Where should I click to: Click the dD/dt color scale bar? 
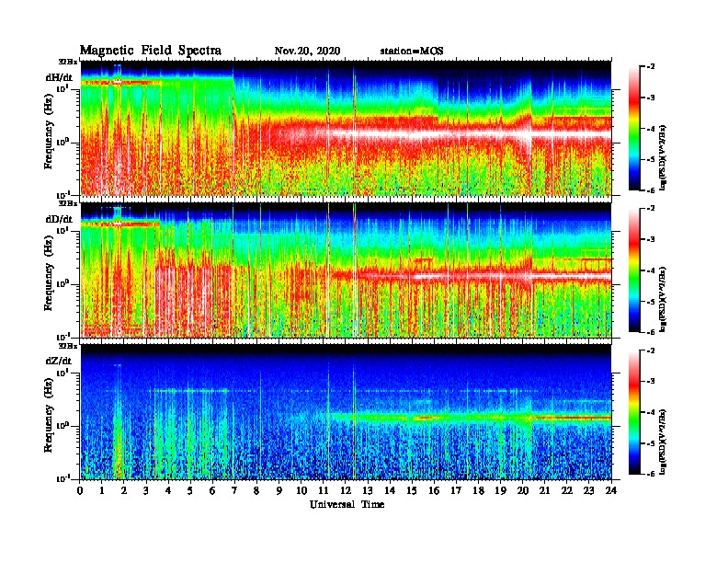[633, 270]
